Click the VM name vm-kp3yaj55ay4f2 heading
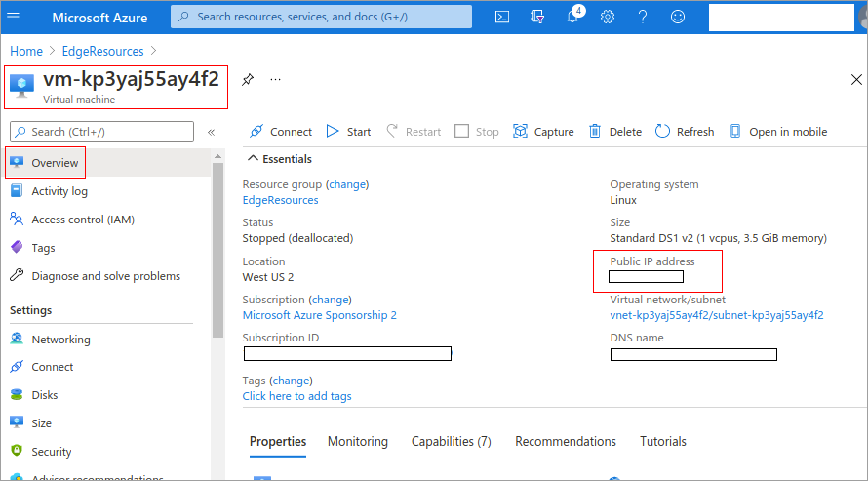The image size is (868, 481). point(132,79)
